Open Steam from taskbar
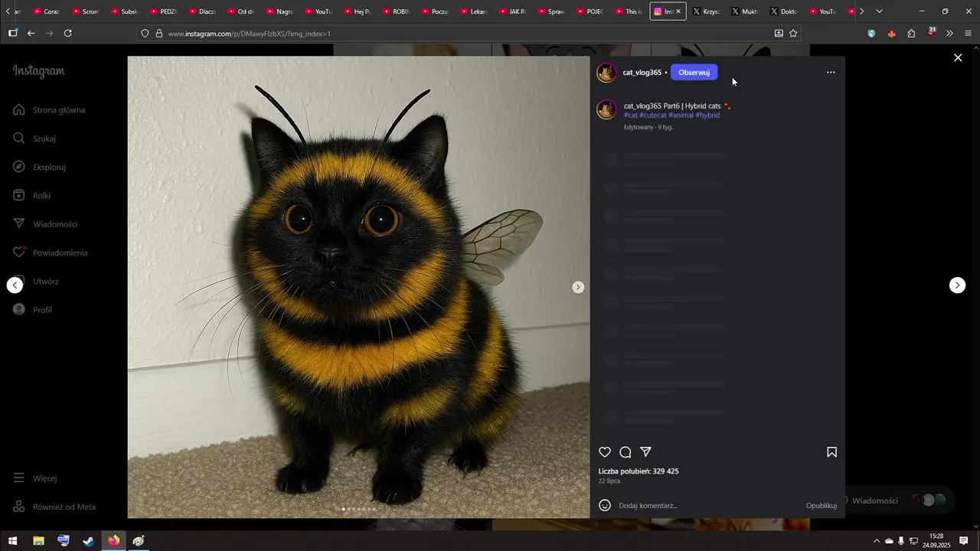This screenshot has height=551, width=980. point(89,541)
